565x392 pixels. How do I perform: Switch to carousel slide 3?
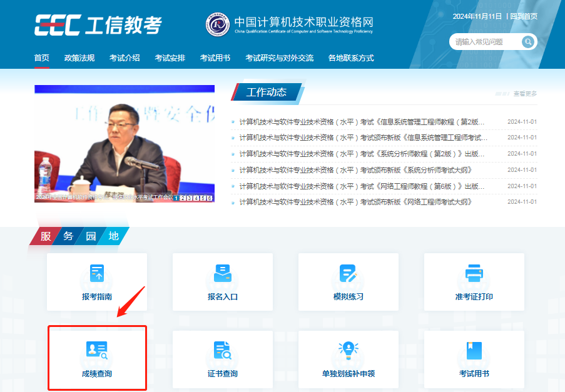[x=190, y=198]
